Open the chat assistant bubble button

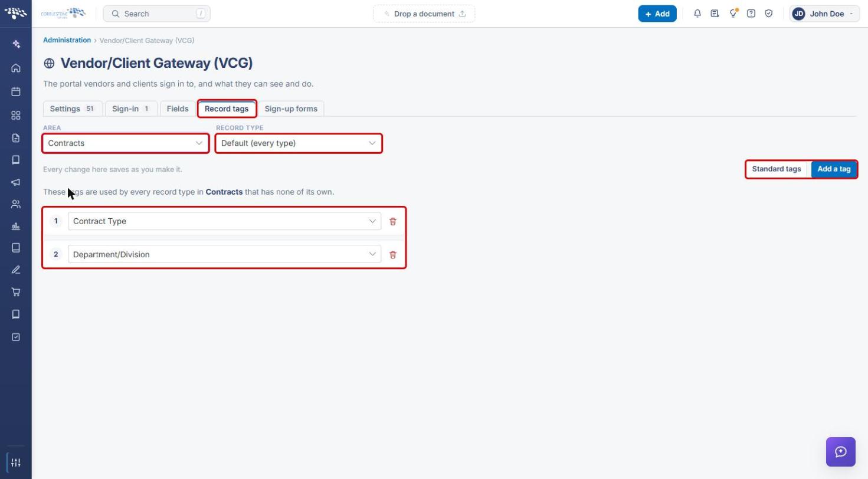click(841, 452)
